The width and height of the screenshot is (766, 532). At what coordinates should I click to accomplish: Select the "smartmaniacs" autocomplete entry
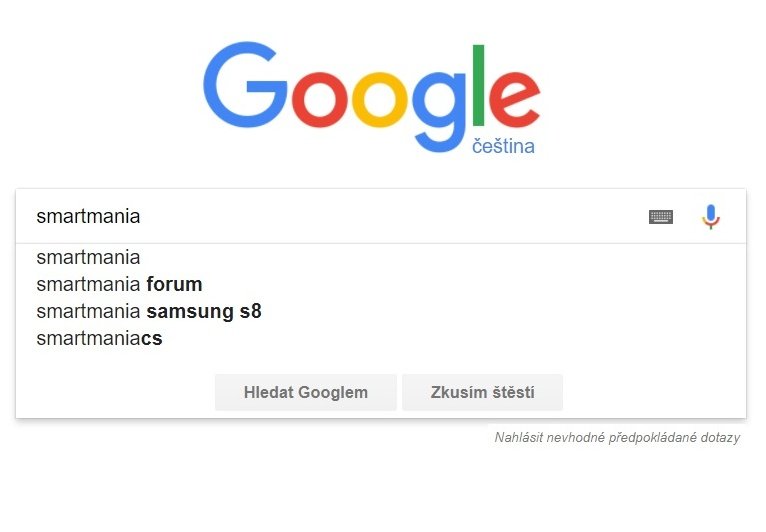pyautogui.click(x=381, y=338)
